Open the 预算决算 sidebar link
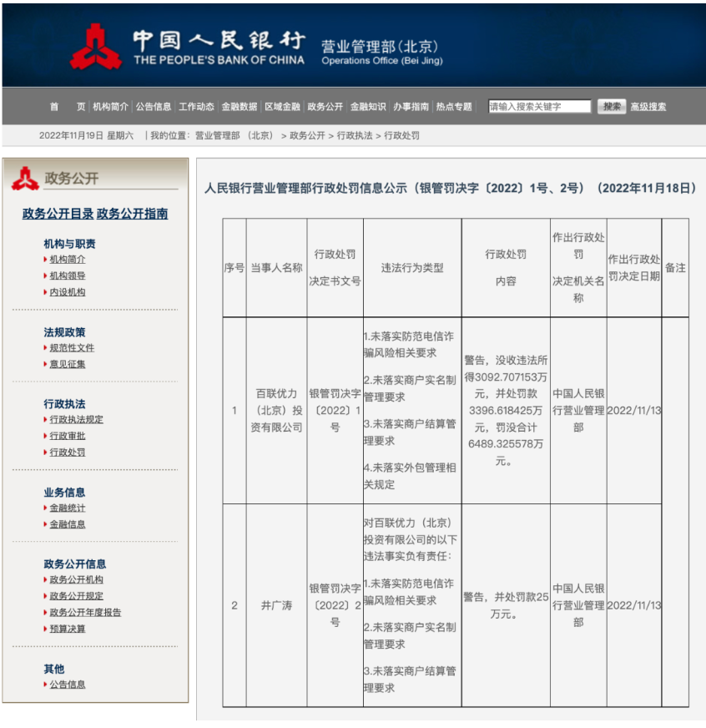Screen dimensions: 706x728 coord(68,628)
